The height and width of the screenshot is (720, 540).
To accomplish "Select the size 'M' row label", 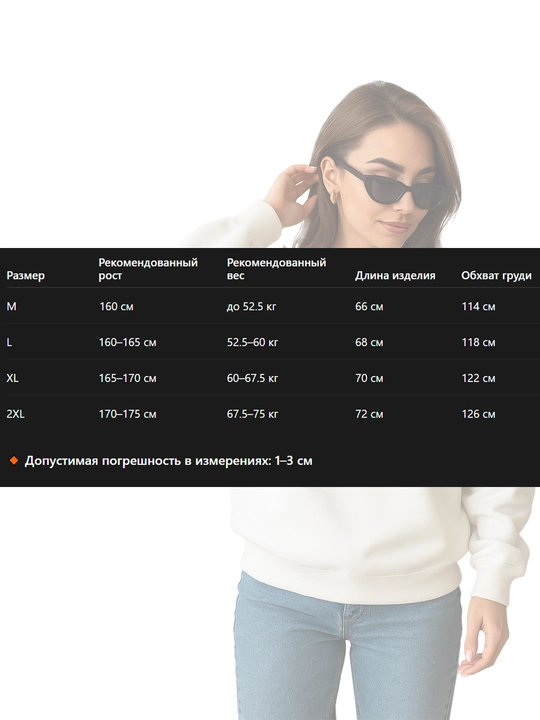I will [11, 306].
